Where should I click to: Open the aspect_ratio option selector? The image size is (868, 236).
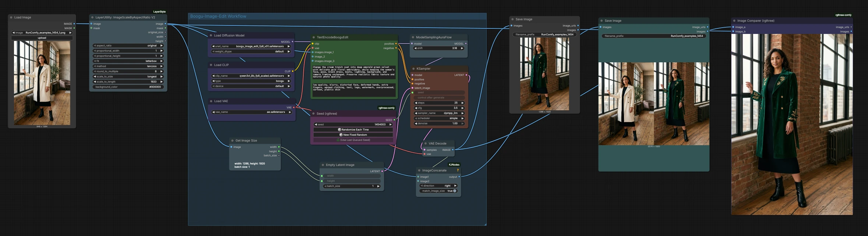tap(128, 46)
